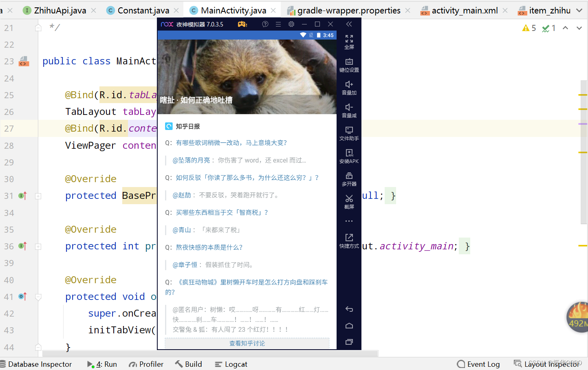The height and width of the screenshot is (370, 588).
Task: Open the Build tool window
Action: [189, 364]
